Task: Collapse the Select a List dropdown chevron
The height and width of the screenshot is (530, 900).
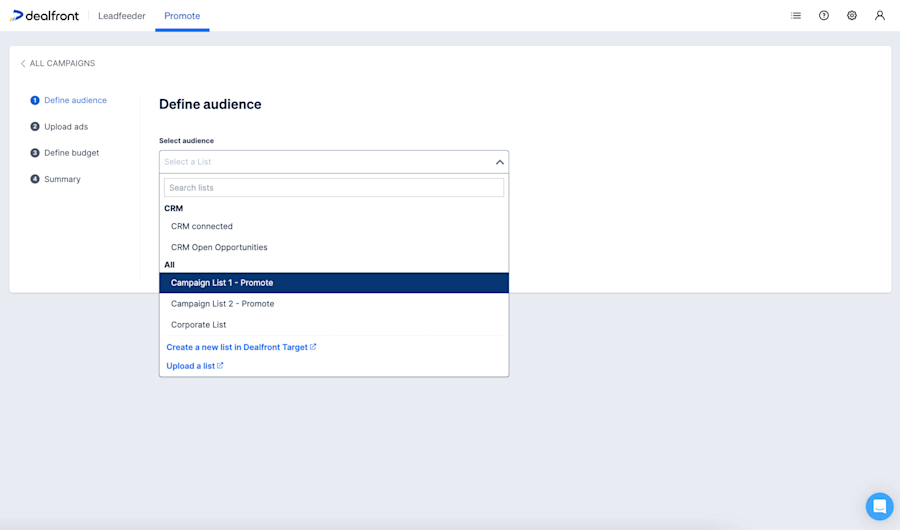Action: coord(499,162)
